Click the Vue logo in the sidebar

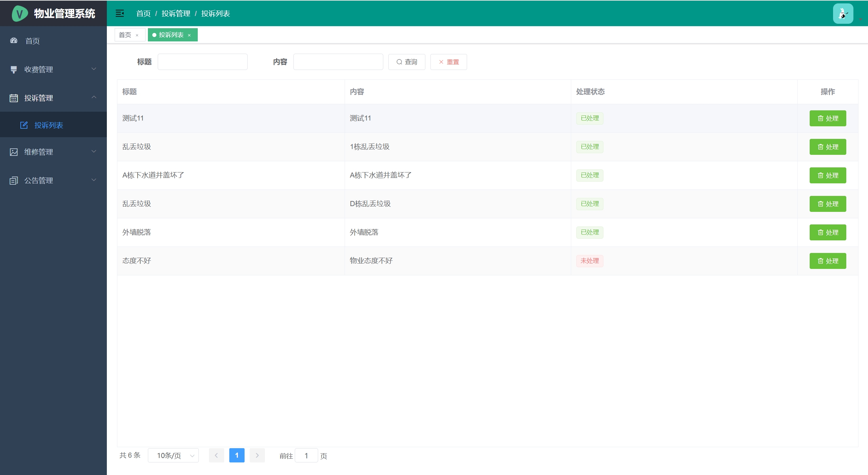(x=20, y=14)
